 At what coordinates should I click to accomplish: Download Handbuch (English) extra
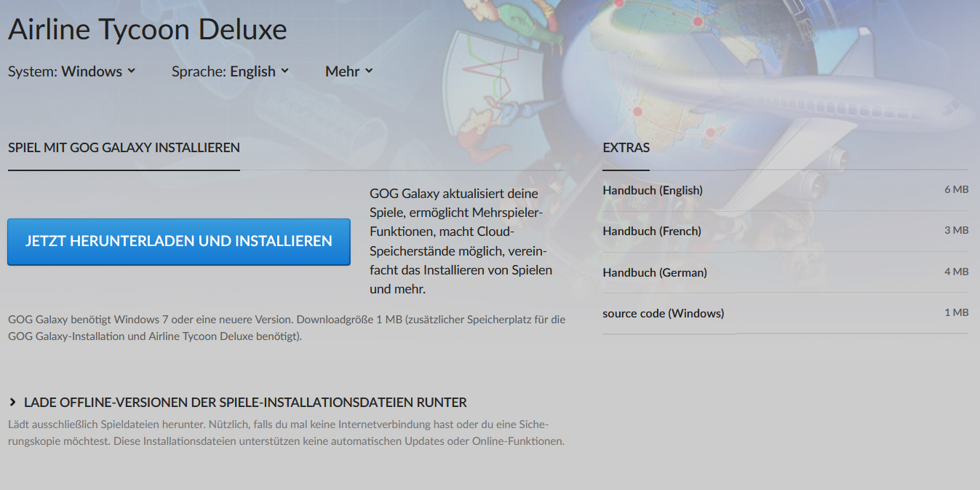[x=785, y=190]
